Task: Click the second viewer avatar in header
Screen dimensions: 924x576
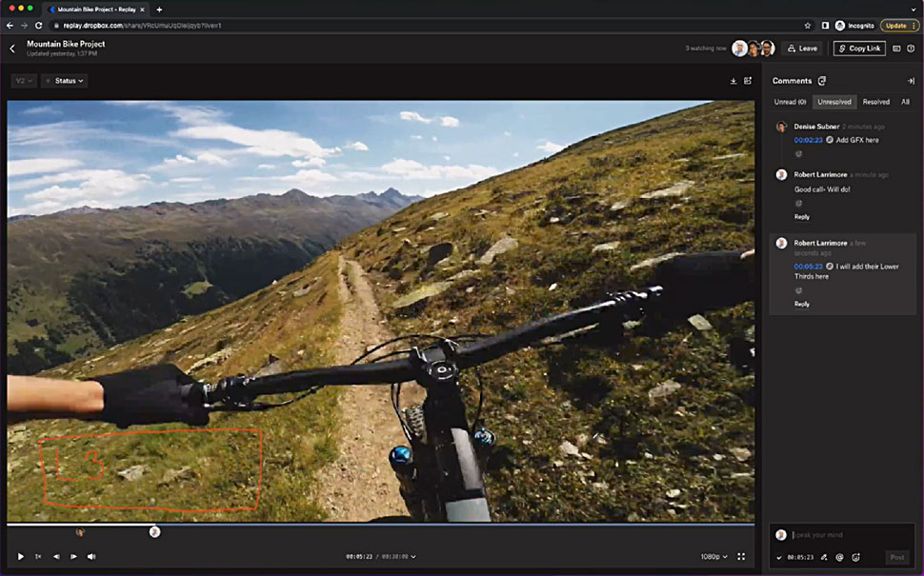Action: pos(753,49)
